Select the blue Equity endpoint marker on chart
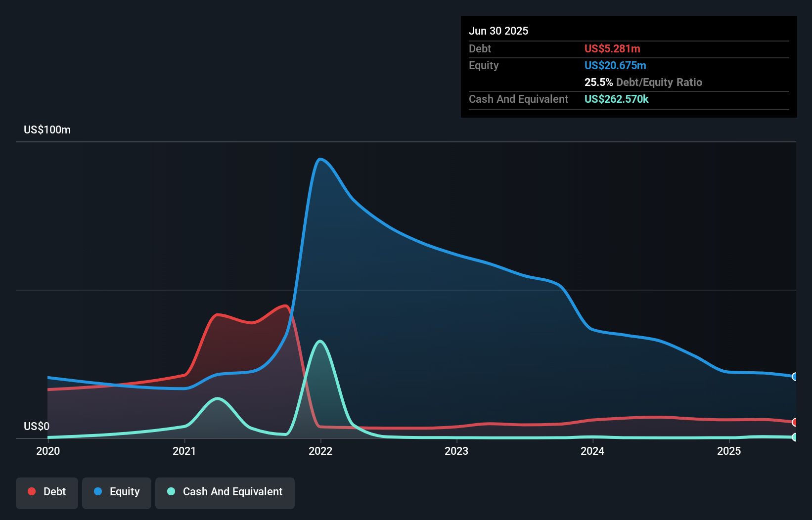 coord(795,377)
